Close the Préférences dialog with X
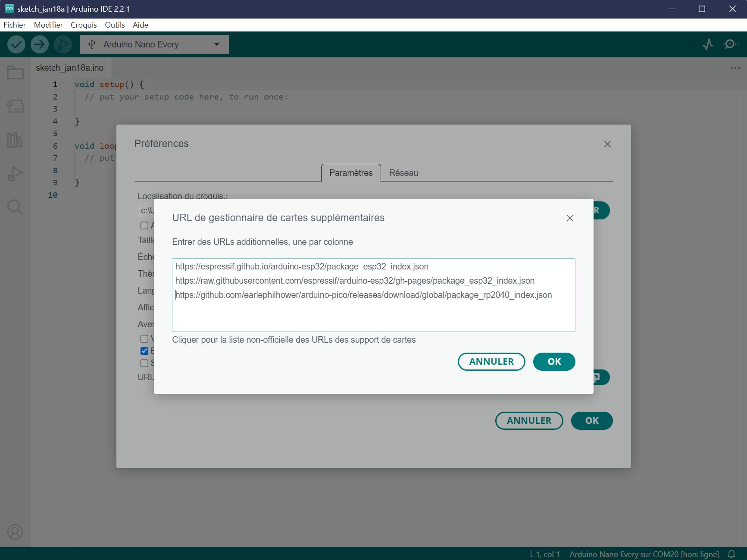The image size is (747, 560). (607, 144)
